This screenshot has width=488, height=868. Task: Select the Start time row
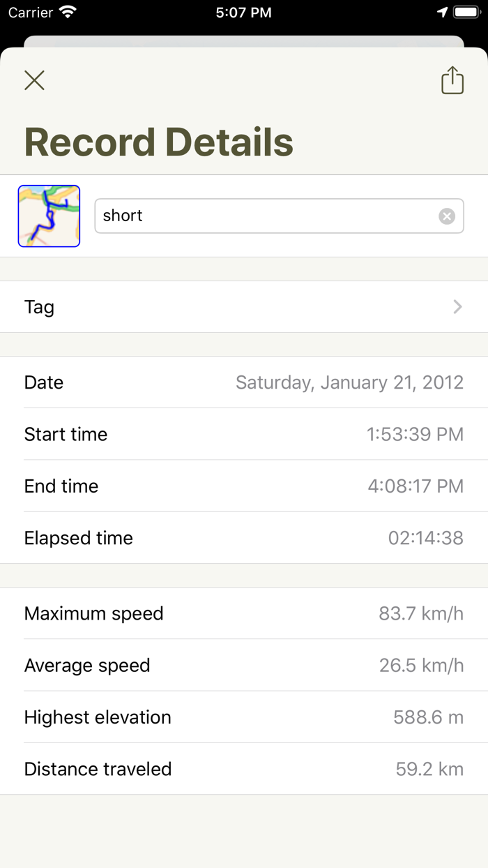point(244,434)
